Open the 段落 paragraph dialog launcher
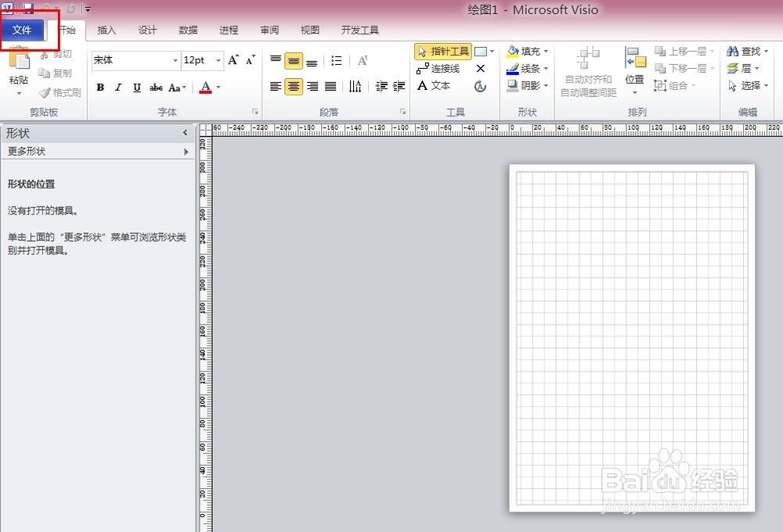The image size is (783, 532). [402, 112]
